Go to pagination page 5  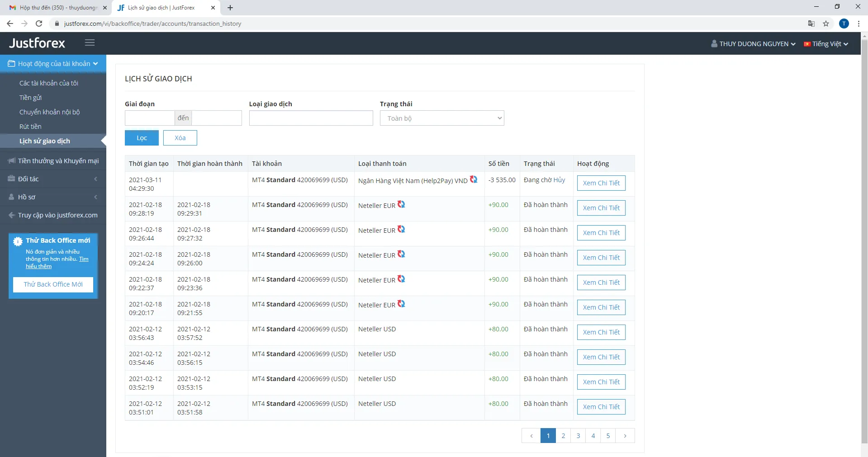608,436
